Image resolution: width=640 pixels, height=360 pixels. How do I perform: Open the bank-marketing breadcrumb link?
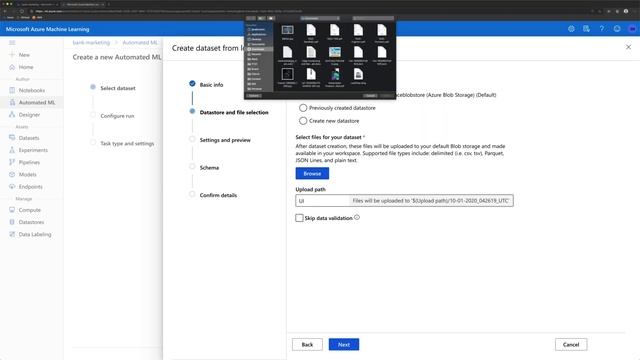(91, 42)
